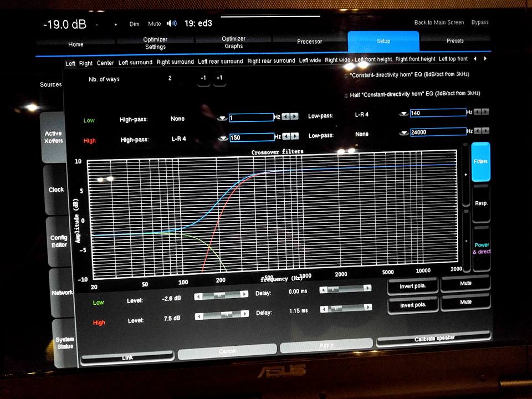Open the High band high-pass L-R 4 dropdown
Image resolution: width=532 pixels, height=399 pixels.
coord(223,138)
